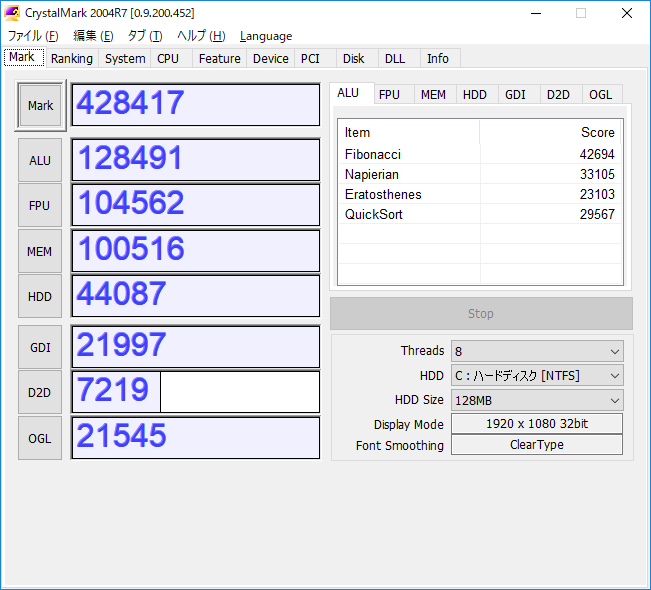
Task: Switch to the Info tab
Action: click(441, 59)
